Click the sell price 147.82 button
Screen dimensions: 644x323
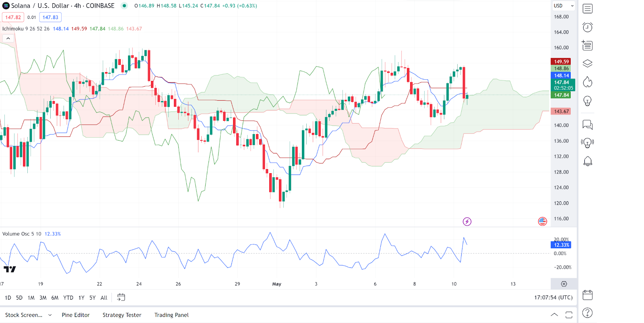(x=13, y=17)
